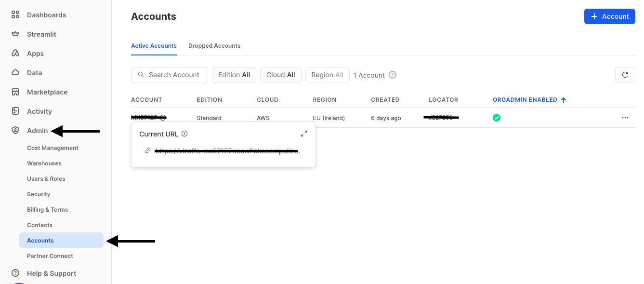
Task: Open Apps via its sidebar icon
Action: coord(15,54)
